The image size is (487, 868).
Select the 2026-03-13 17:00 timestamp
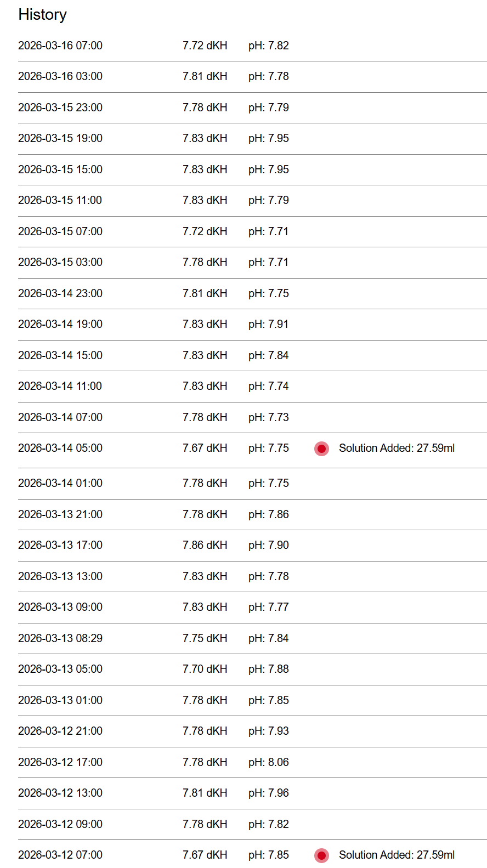point(60,545)
